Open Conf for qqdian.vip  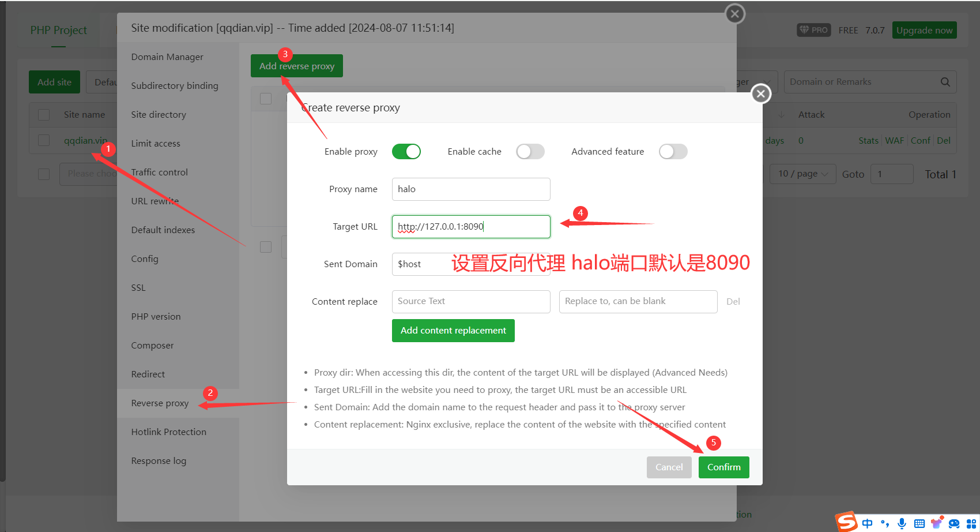(x=920, y=141)
